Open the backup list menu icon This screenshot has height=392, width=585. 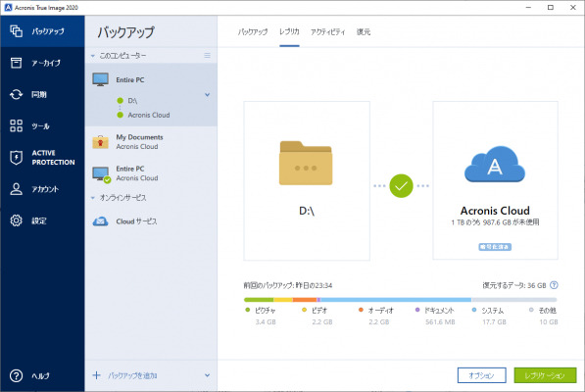click(208, 56)
